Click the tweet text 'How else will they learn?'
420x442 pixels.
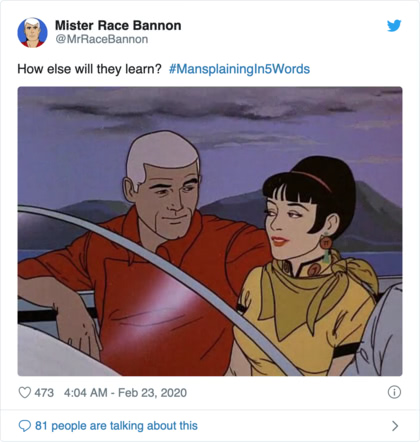coord(89,69)
